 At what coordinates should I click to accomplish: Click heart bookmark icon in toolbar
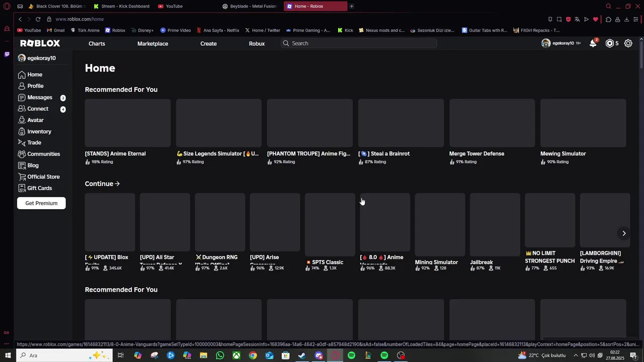point(596,19)
